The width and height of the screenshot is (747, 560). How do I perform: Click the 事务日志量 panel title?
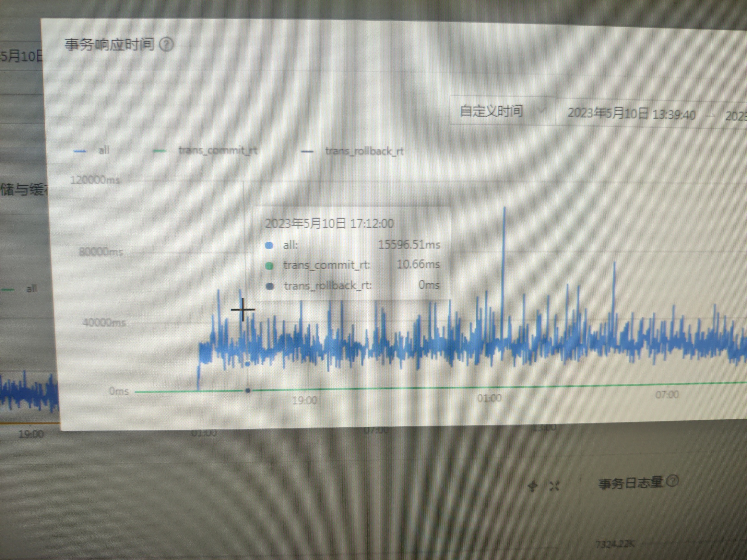click(631, 483)
